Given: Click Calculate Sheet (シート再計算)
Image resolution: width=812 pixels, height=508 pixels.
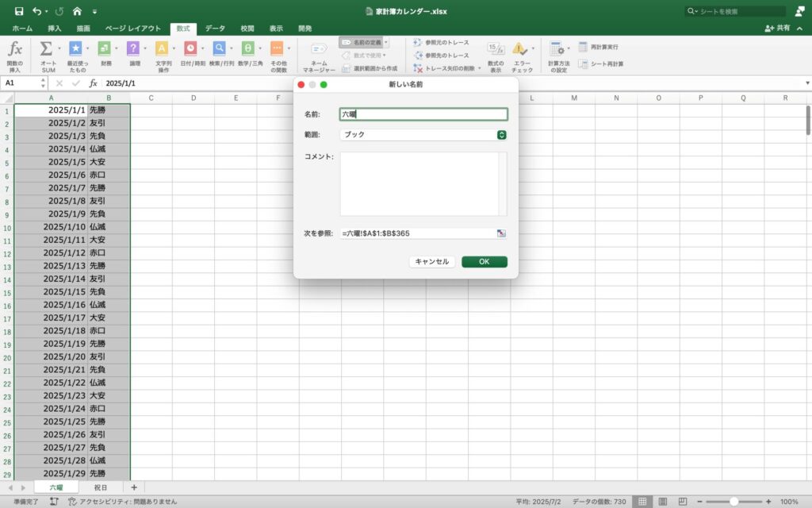Looking at the screenshot, I should click(x=601, y=64).
